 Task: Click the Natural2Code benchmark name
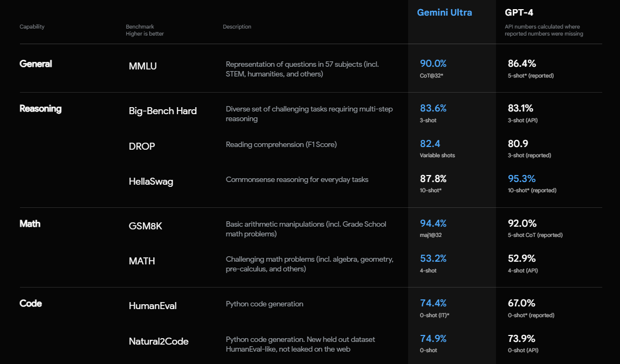click(159, 341)
